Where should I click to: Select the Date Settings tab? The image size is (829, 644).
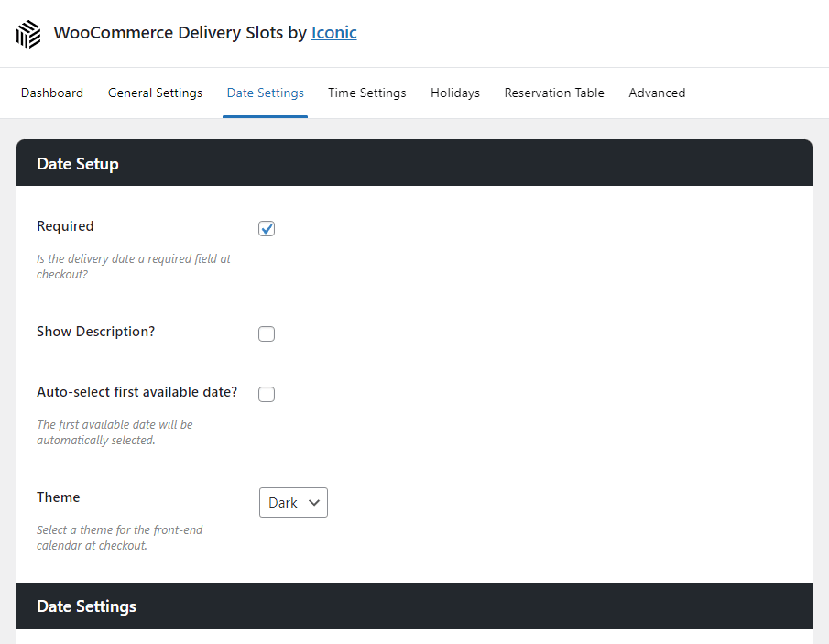tap(265, 93)
